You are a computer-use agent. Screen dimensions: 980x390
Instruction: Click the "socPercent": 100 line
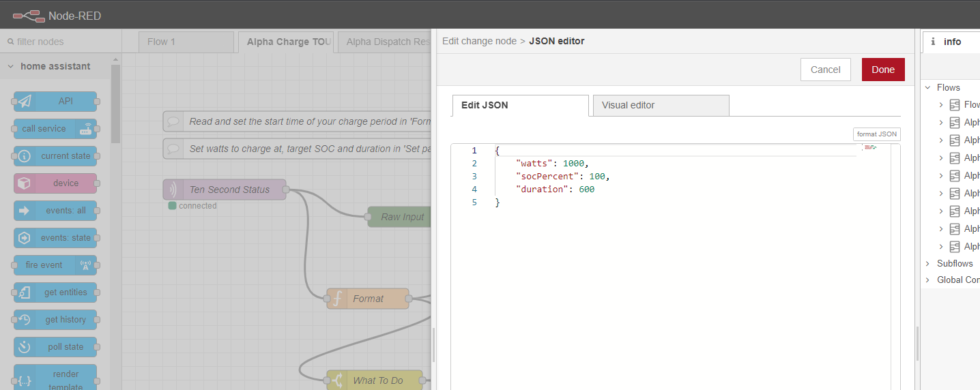(562, 176)
